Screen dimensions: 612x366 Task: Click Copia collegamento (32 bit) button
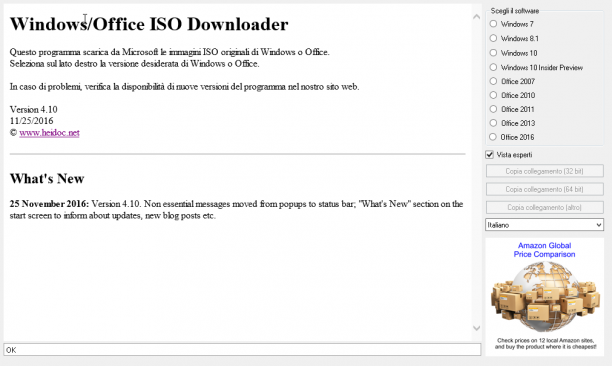pyautogui.click(x=544, y=171)
